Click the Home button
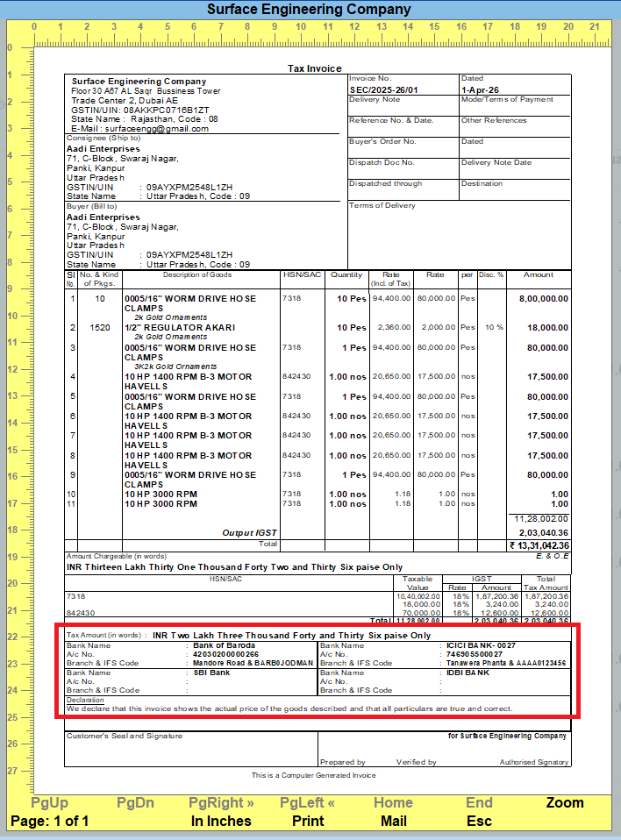Image resolution: width=621 pixels, height=840 pixels. (x=393, y=802)
